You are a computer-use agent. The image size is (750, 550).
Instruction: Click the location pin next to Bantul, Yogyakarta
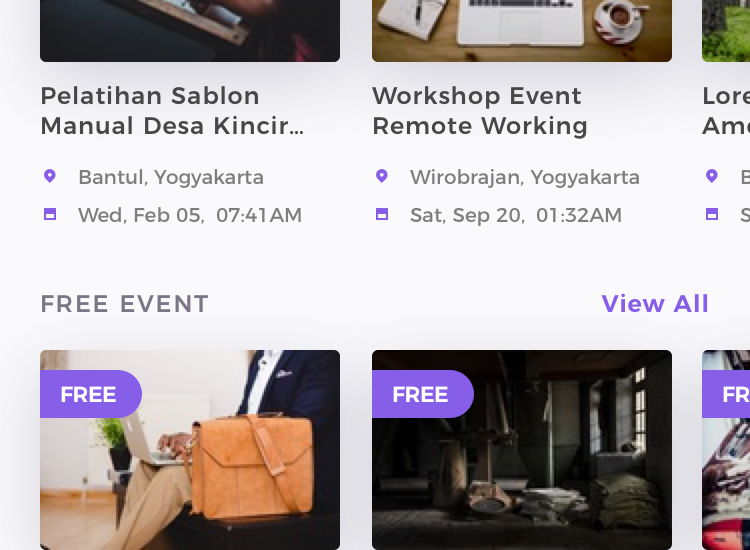coord(50,176)
